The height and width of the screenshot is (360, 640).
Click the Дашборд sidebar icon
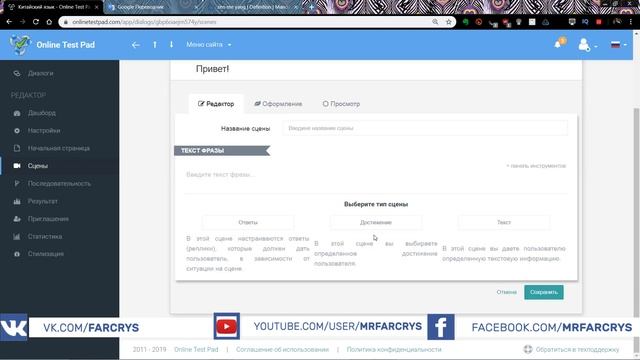17,113
